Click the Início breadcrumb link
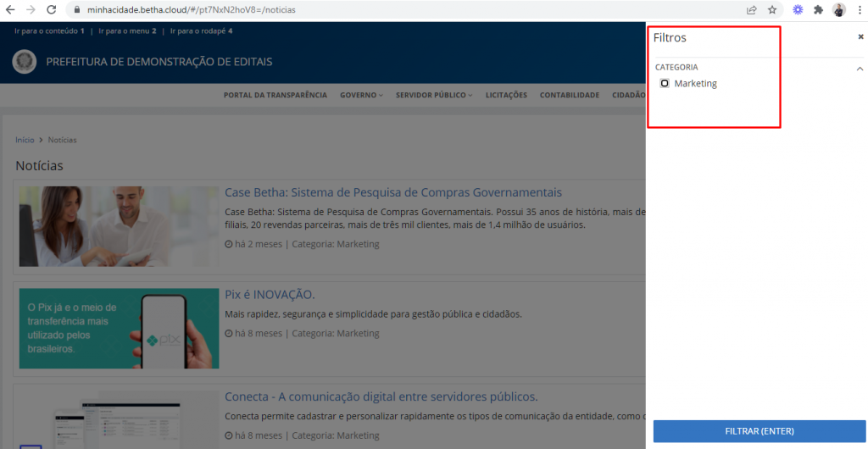Screen dimensions: 868x449 click(25, 140)
